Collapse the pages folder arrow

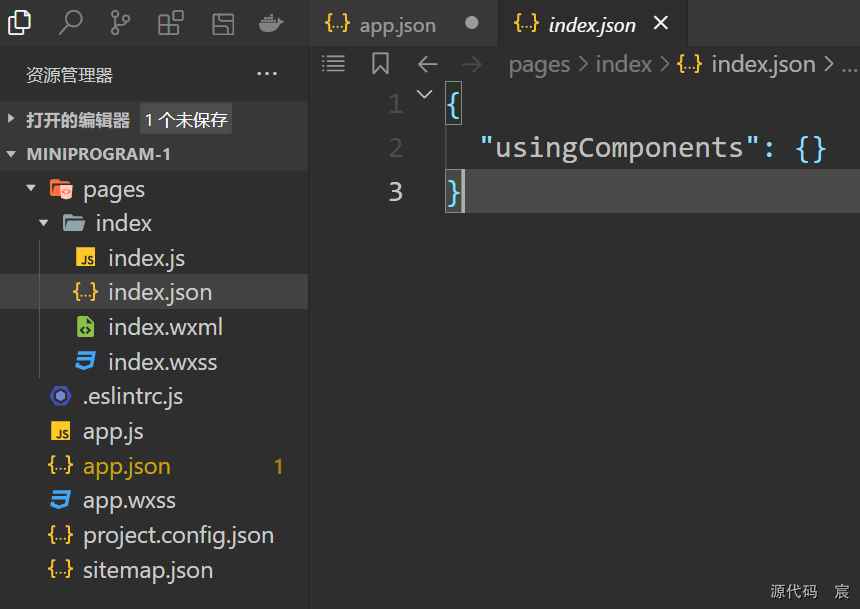(x=31, y=188)
